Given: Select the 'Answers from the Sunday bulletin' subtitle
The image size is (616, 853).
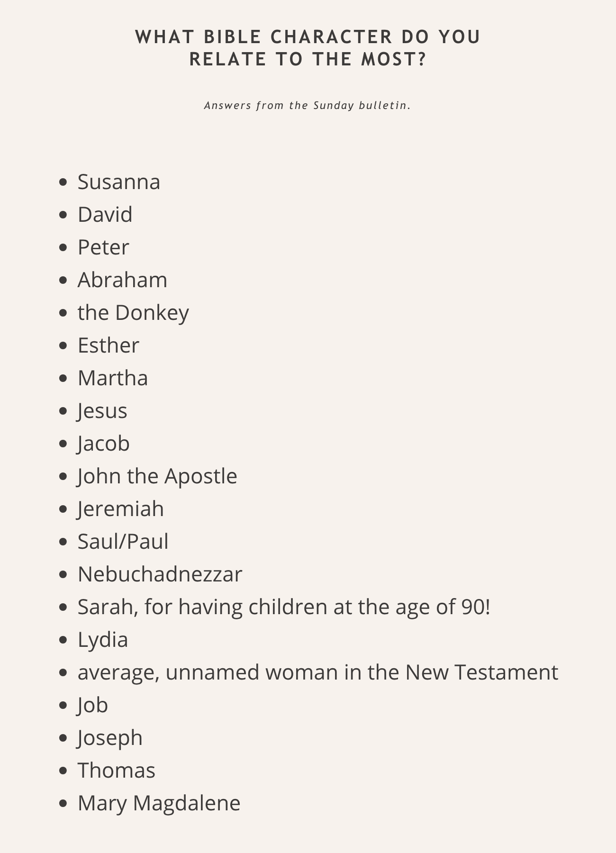Looking at the screenshot, I should [x=308, y=105].
